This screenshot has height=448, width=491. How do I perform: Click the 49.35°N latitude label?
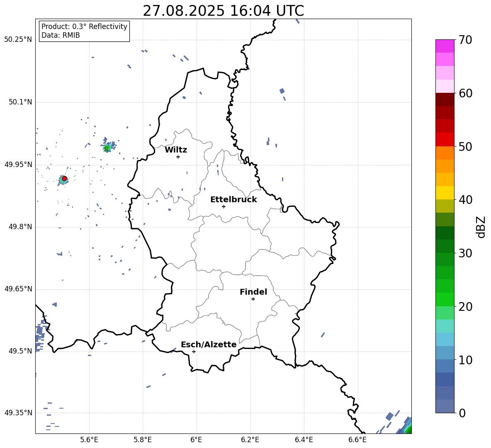tap(18, 413)
